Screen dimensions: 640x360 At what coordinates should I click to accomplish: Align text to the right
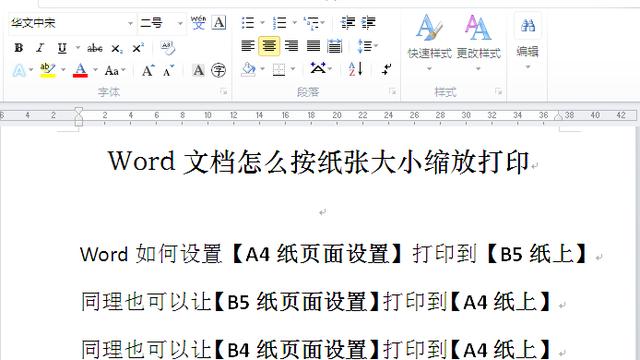coord(291,46)
